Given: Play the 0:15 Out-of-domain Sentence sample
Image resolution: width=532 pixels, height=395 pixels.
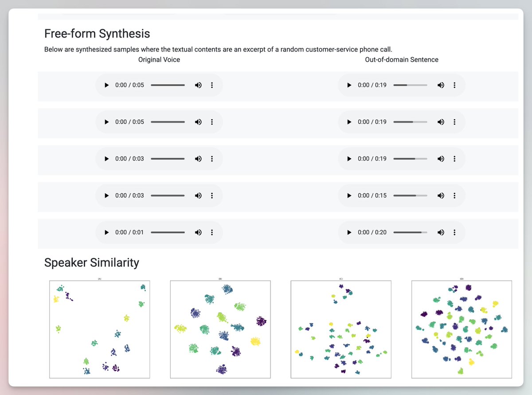Looking at the screenshot, I should [x=349, y=196].
